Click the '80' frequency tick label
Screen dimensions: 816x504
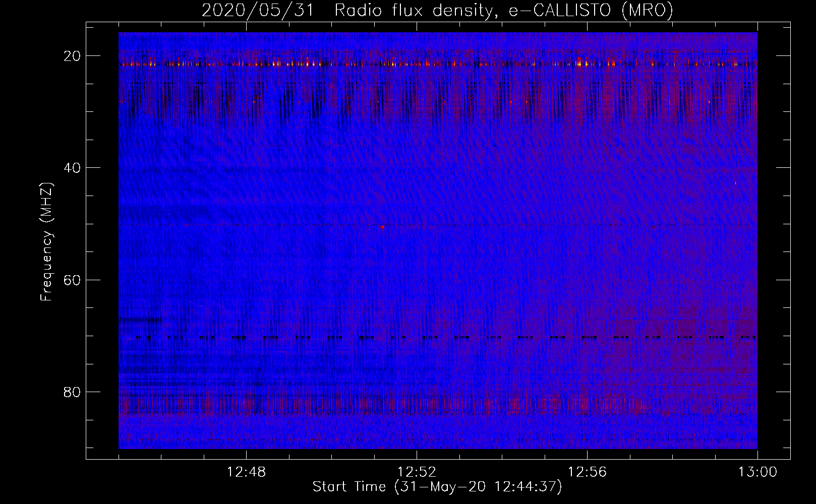click(73, 392)
